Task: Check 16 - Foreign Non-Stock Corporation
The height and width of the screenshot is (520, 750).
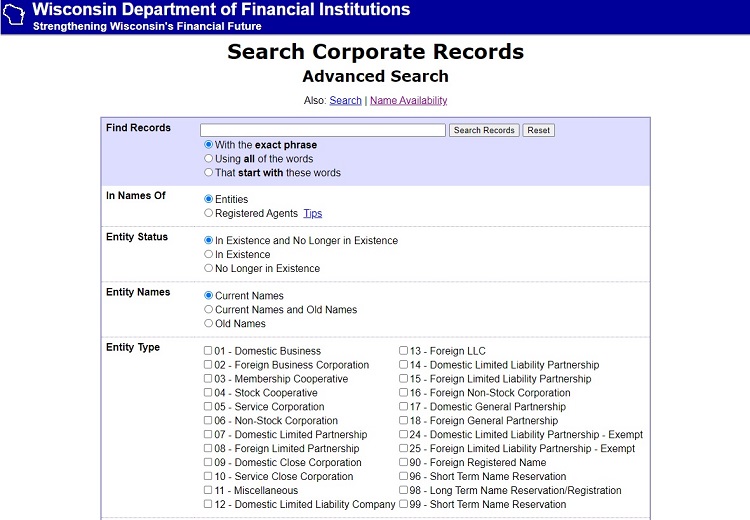Action: tap(404, 392)
